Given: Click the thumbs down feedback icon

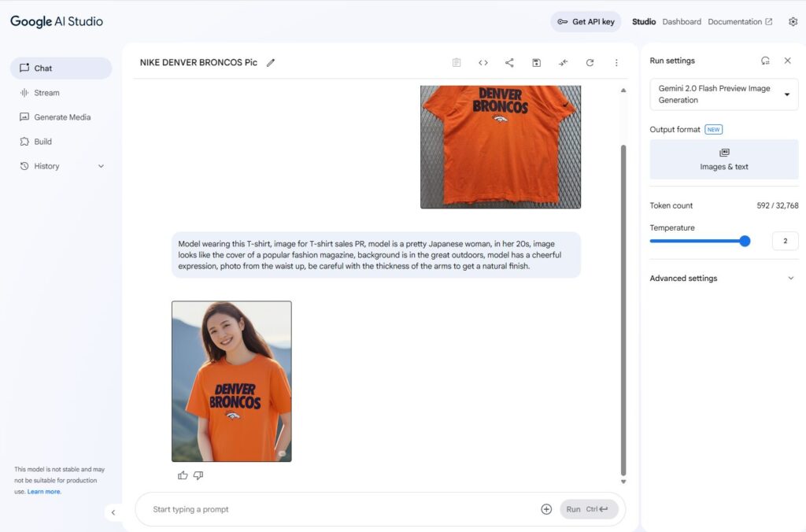Looking at the screenshot, I should coord(198,475).
